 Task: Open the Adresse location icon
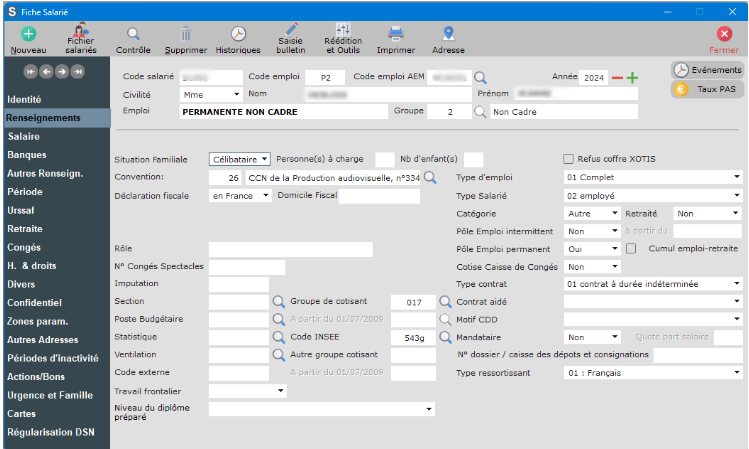pyautogui.click(x=448, y=35)
